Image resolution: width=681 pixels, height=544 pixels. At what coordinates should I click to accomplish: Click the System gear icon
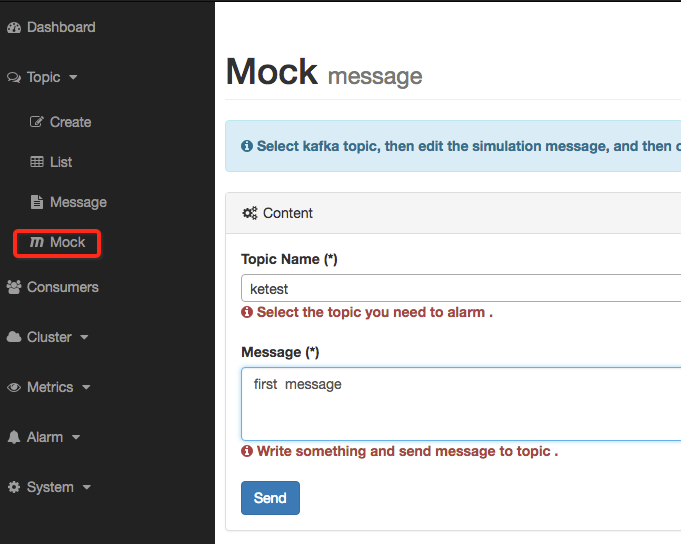click(14, 487)
